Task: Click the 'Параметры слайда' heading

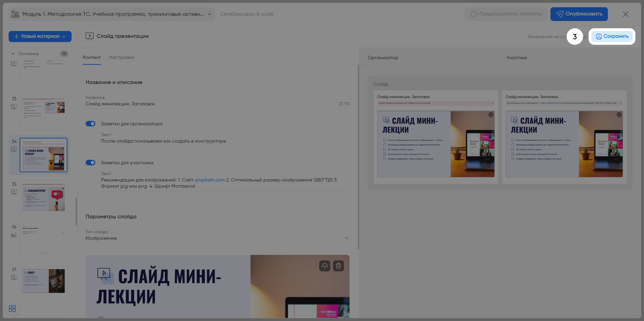Action: coord(111,217)
